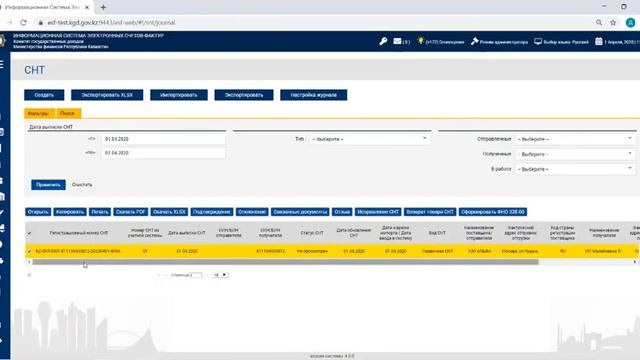Click the Экспортировать XLSX button

(x=107, y=95)
